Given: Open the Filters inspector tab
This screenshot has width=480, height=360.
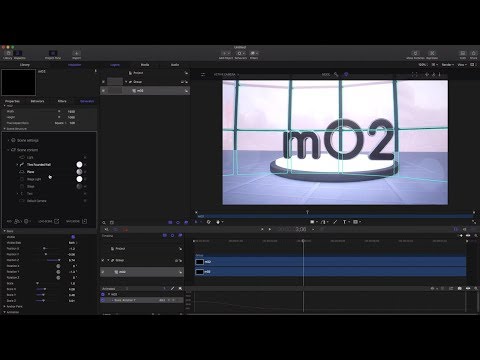Looking at the screenshot, I should point(62,101).
